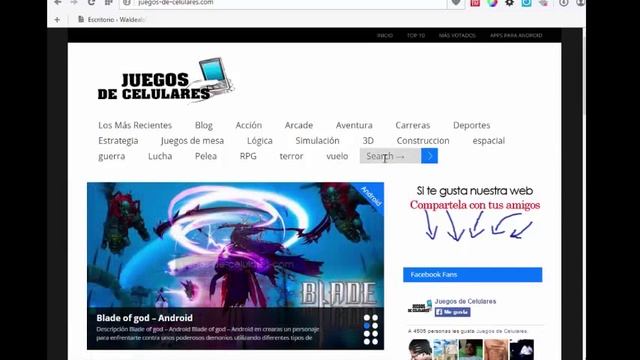Open the Construccion category
Image resolution: width=640 pixels, height=360 pixels.
coord(423,141)
